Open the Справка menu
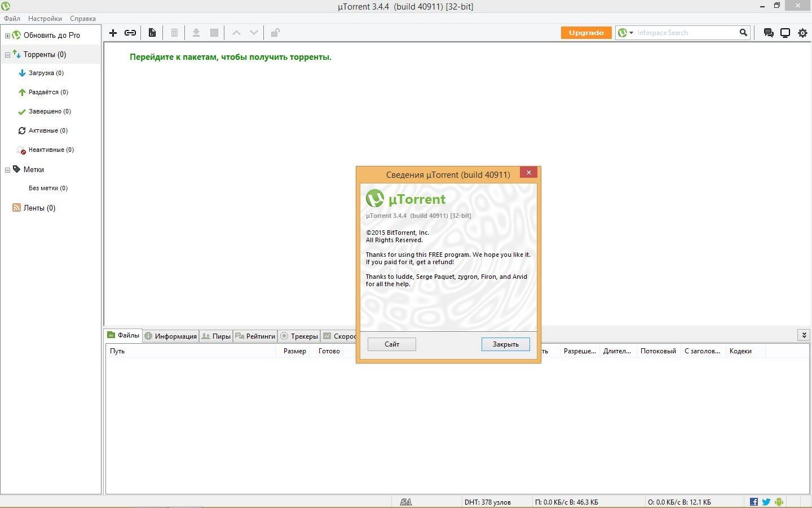 pos(83,19)
